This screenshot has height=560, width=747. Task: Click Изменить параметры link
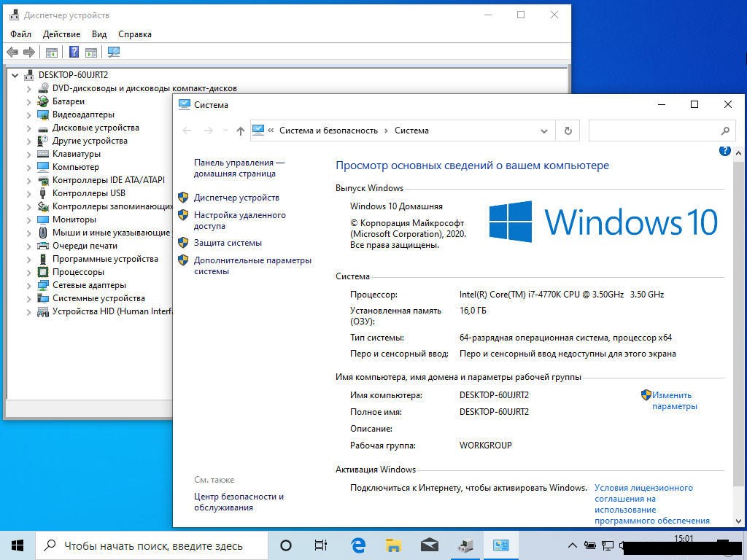pyautogui.click(x=674, y=400)
